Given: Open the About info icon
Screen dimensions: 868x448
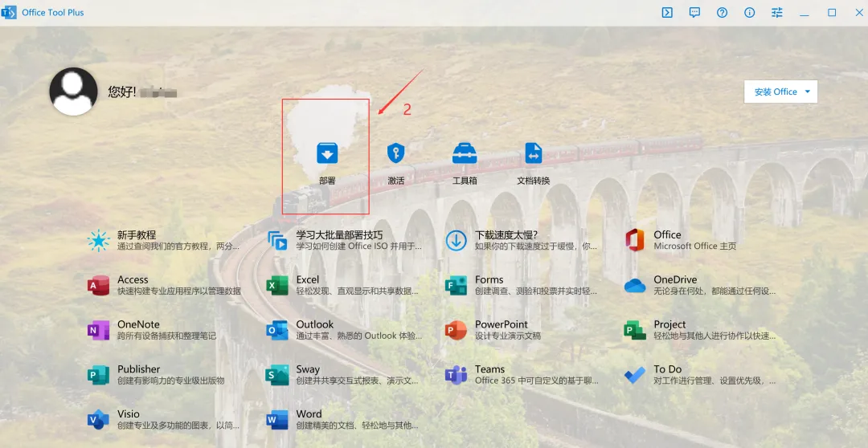Looking at the screenshot, I should 750,12.
